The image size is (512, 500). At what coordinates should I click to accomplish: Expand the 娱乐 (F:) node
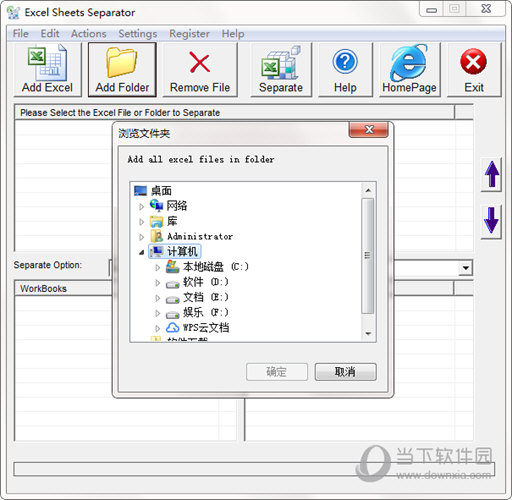tap(157, 313)
